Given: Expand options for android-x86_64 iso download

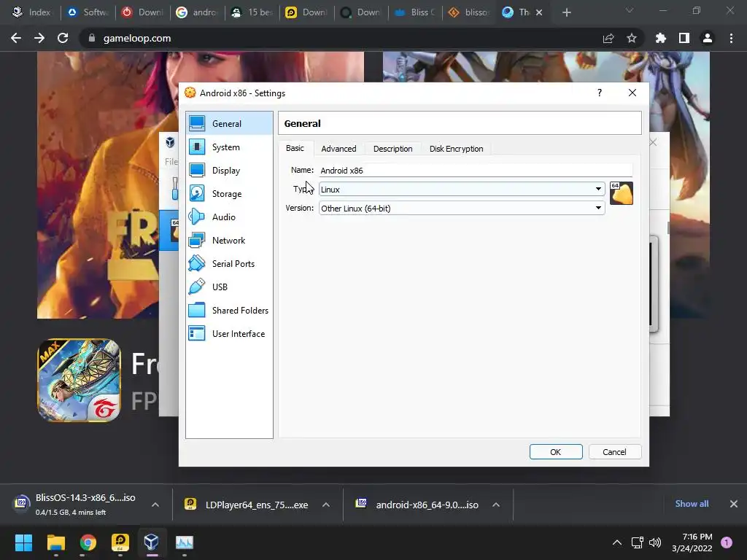Looking at the screenshot, I should tap(496, 505).
